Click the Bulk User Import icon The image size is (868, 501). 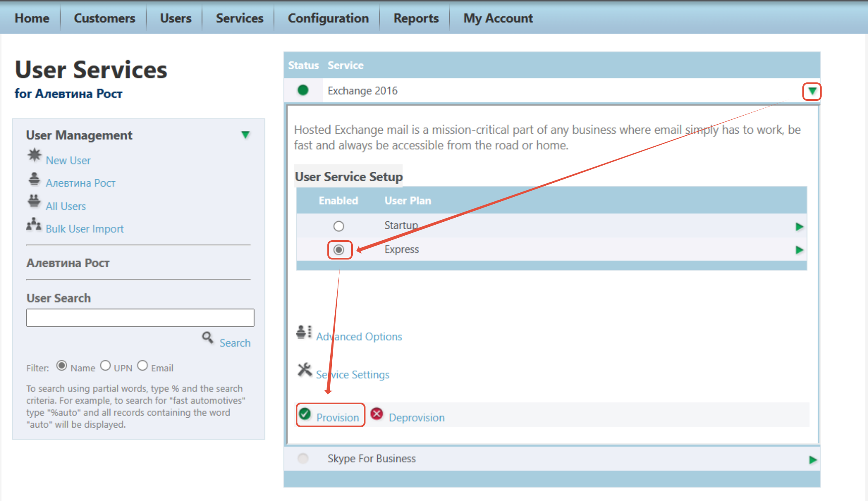(34, 224)
